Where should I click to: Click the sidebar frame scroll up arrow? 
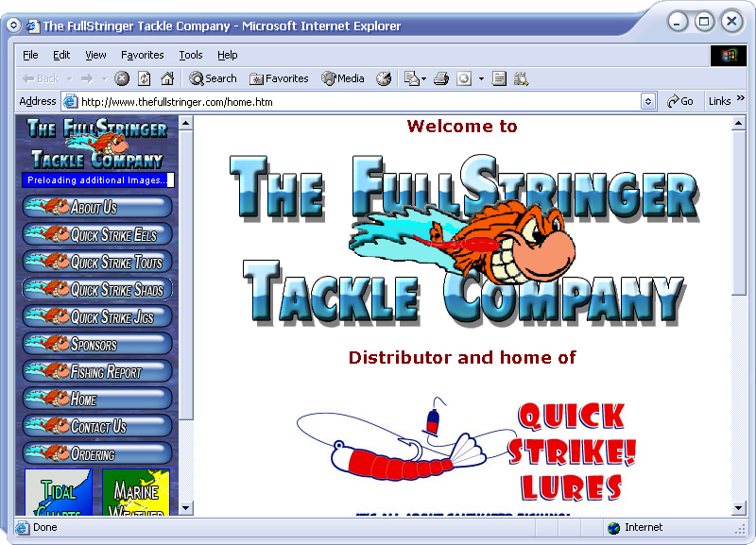[x=185, y=124]
